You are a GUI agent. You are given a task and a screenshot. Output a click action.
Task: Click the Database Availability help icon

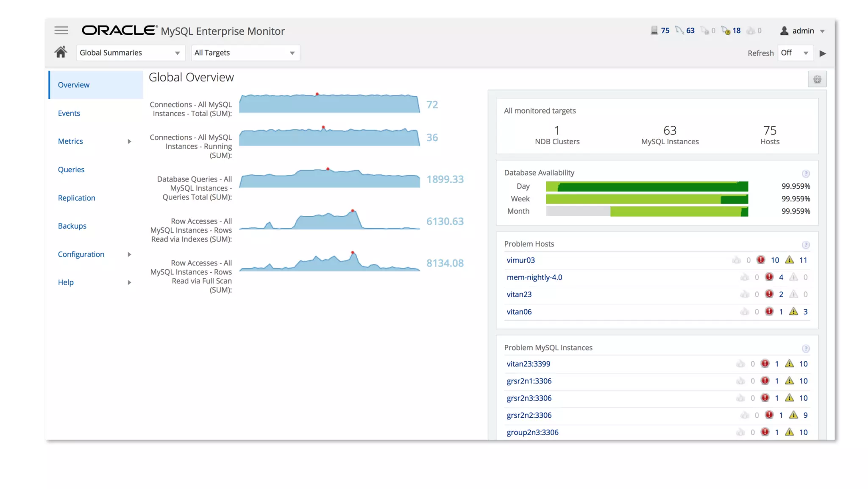[806, 173]
